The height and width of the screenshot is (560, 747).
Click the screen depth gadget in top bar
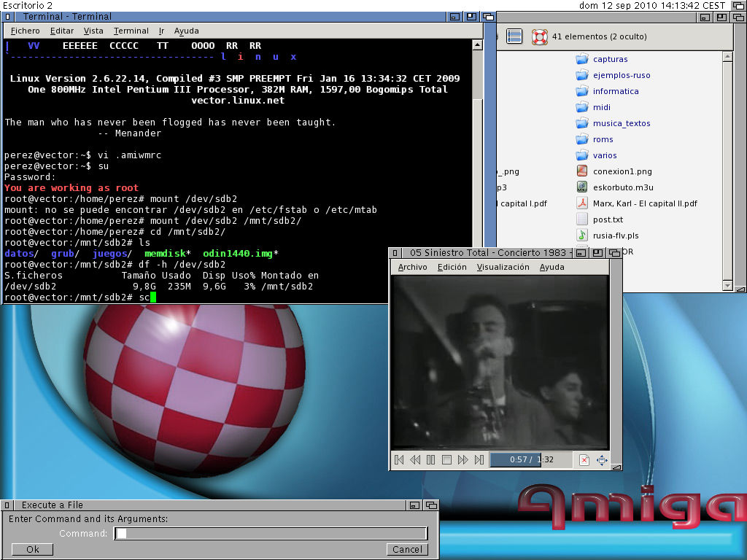coord(738,6)
